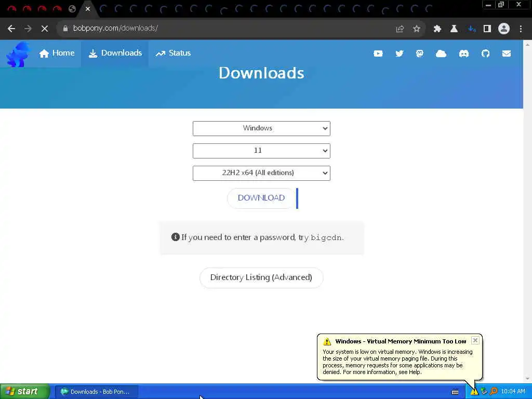
Task: Show browser downloads via blue arrow icon
Action: tap(472, 29)
